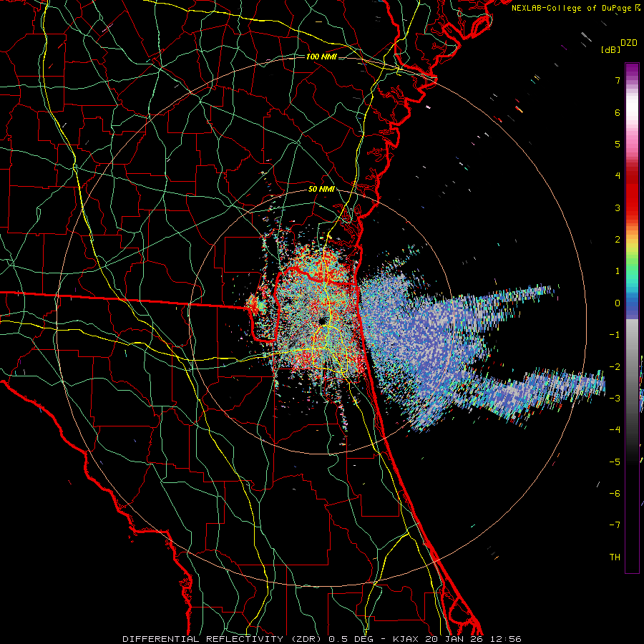This screenshot has width=644, height=644.
Task: Click the -3 value on color scale
Action: [x=615, y=399]
